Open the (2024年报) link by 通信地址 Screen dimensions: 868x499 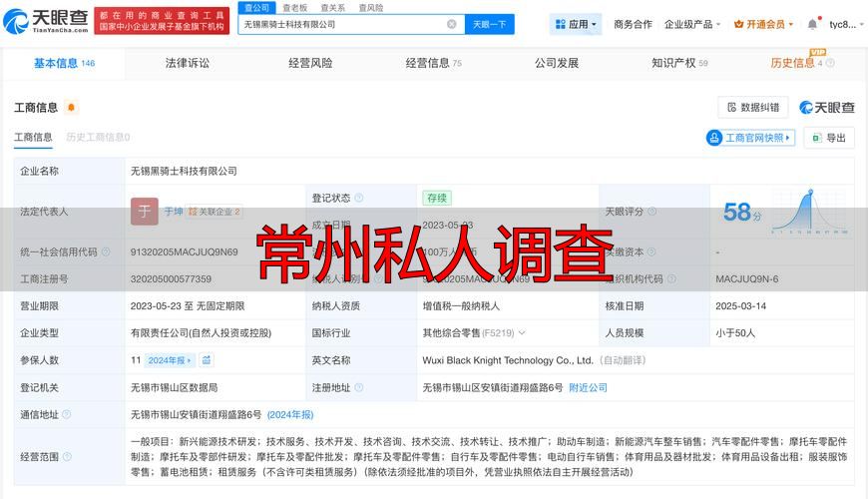(x=290, y=414)
